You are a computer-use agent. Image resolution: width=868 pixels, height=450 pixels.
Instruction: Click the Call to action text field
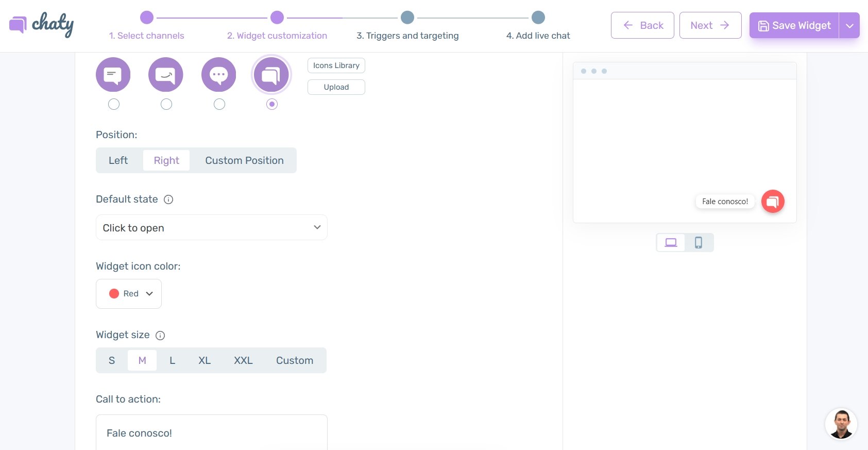tap(211, 433)
